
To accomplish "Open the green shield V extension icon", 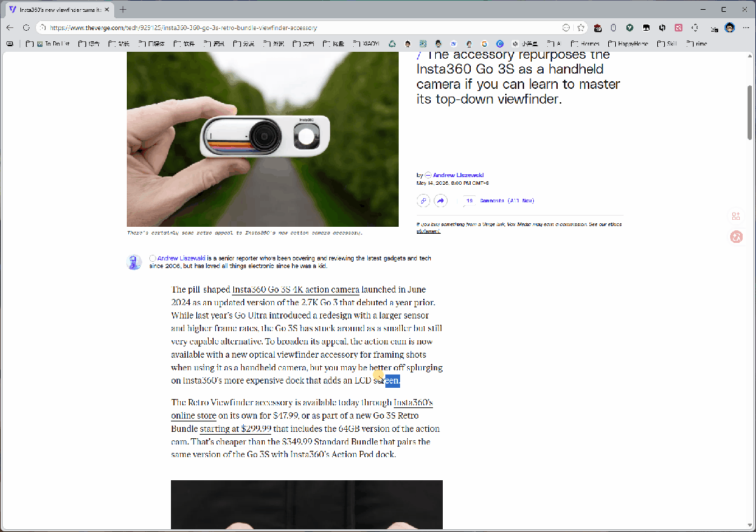I will click(x=630, y=28).
